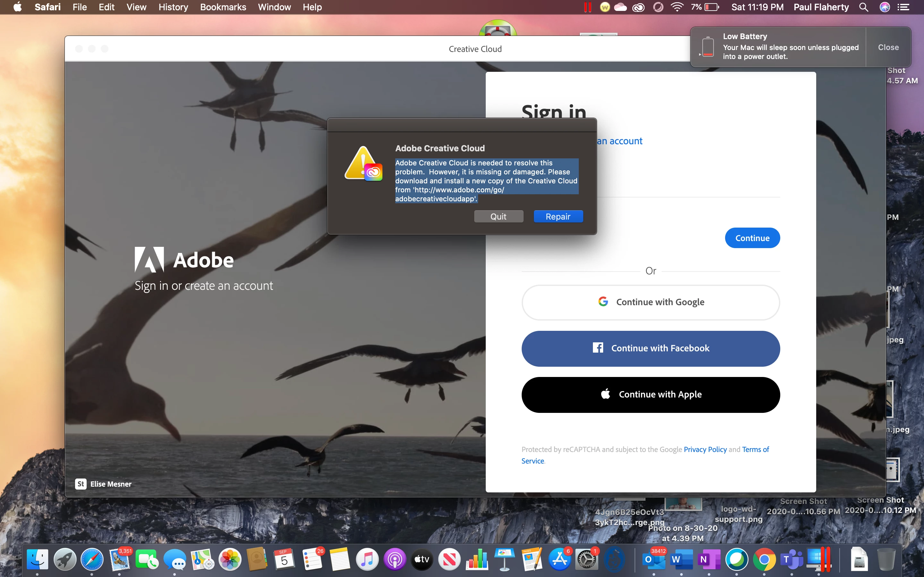Click Continue with Facebook
The width and height of the screenshot is (924, 577).
click(650, 348)
